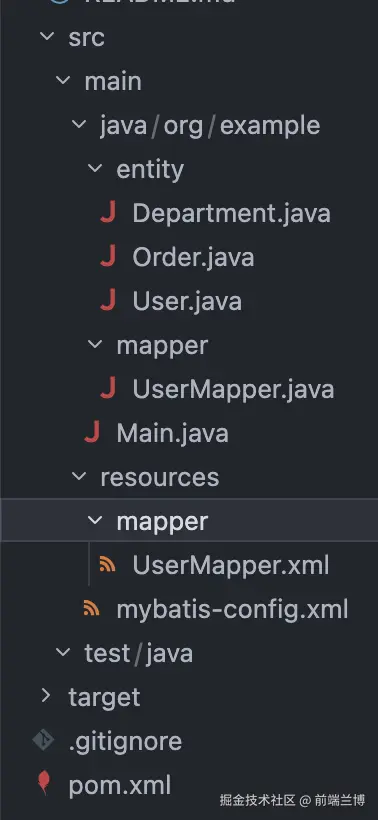Collapse the resources folder chevron
Viewport: 378px width, 820px height.
[x=79, y=476]
